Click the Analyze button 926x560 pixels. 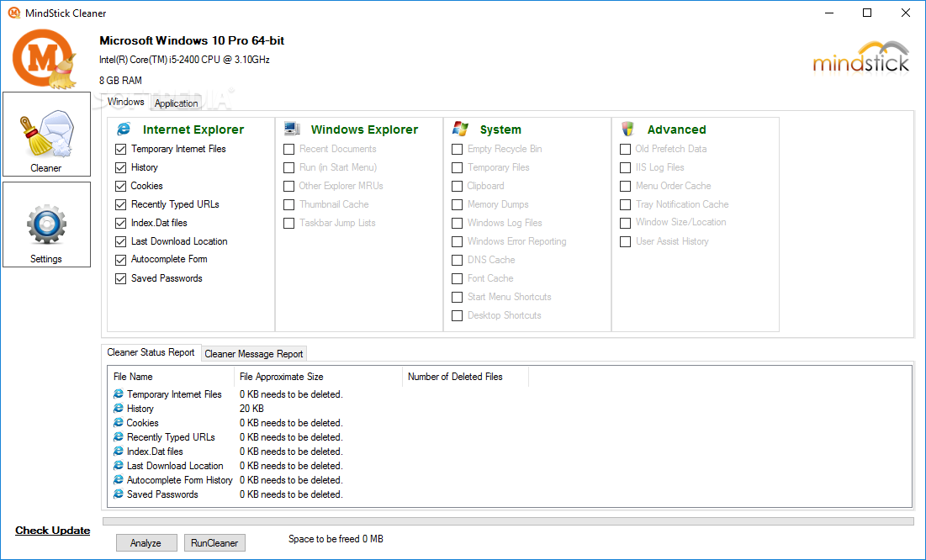pyautogui.click(x=146, y=543)
